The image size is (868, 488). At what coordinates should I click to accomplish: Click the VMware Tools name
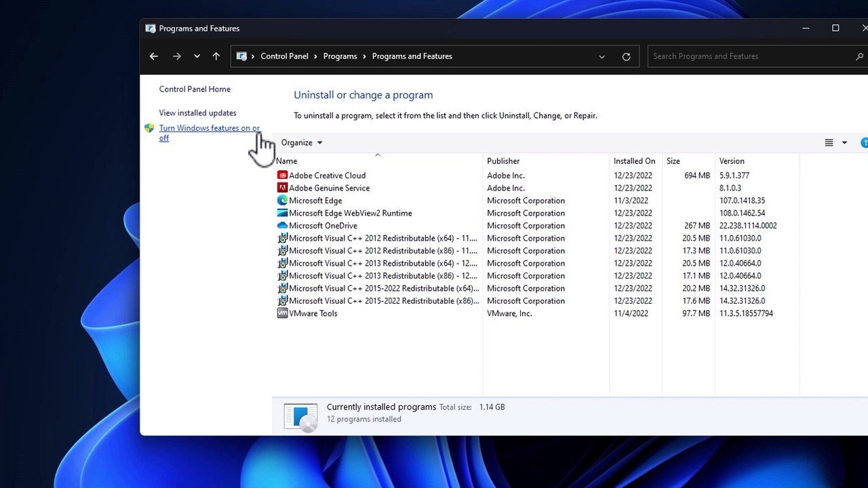[313, 313]
